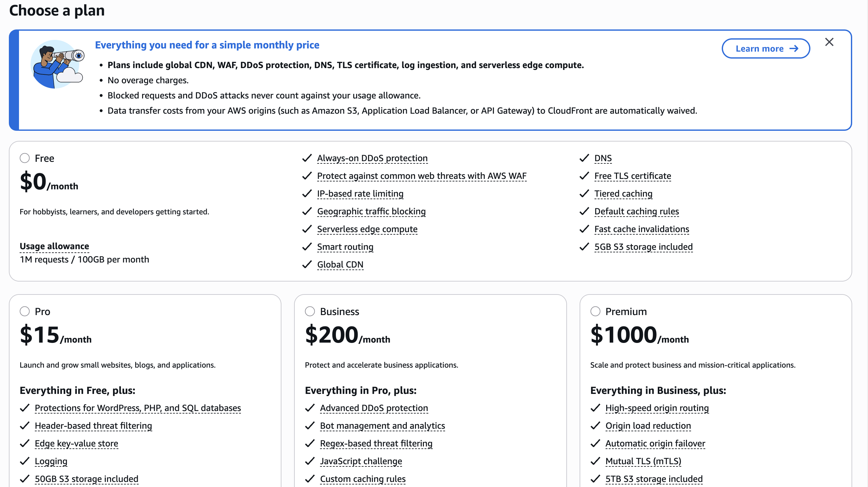The image size is (868, 487).
Task: Click the Learn more button
Action: coord(765,48)
